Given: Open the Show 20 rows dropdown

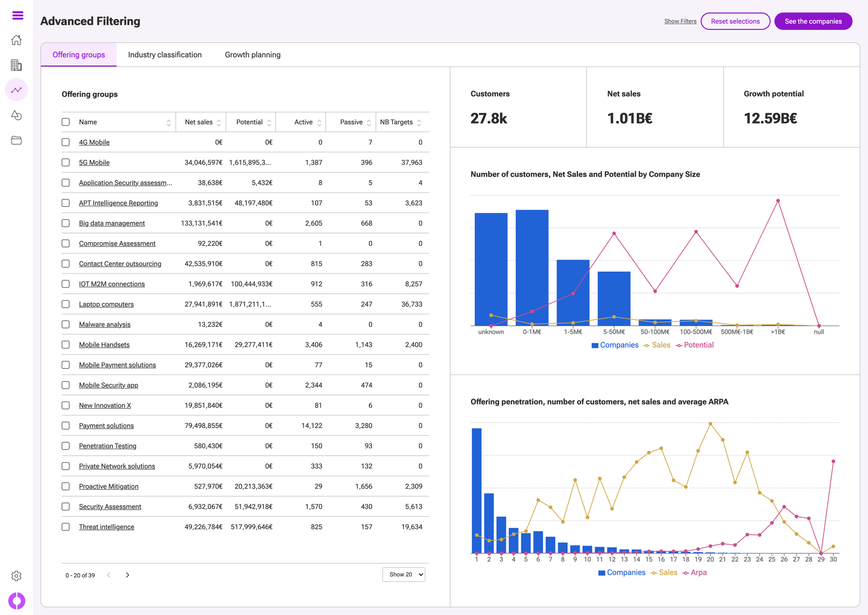Looking at the screenshot, I should pos(404,575).
